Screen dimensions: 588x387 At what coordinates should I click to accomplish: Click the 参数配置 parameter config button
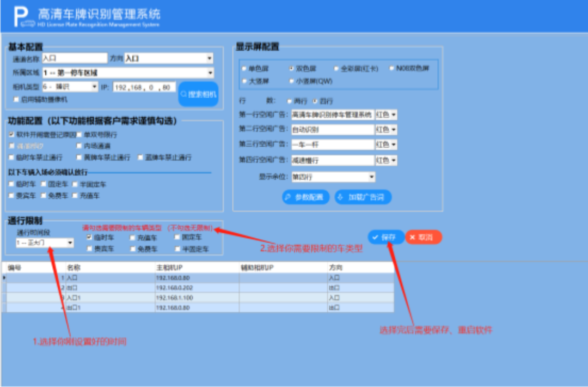[305, 197]
